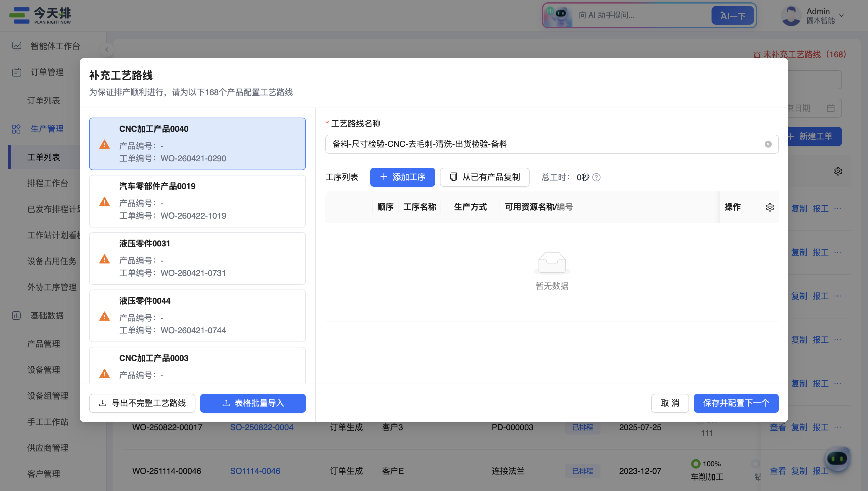868x491 pixels.
Task: Open 排程工作台 in the sidebar
Action: 48,183
